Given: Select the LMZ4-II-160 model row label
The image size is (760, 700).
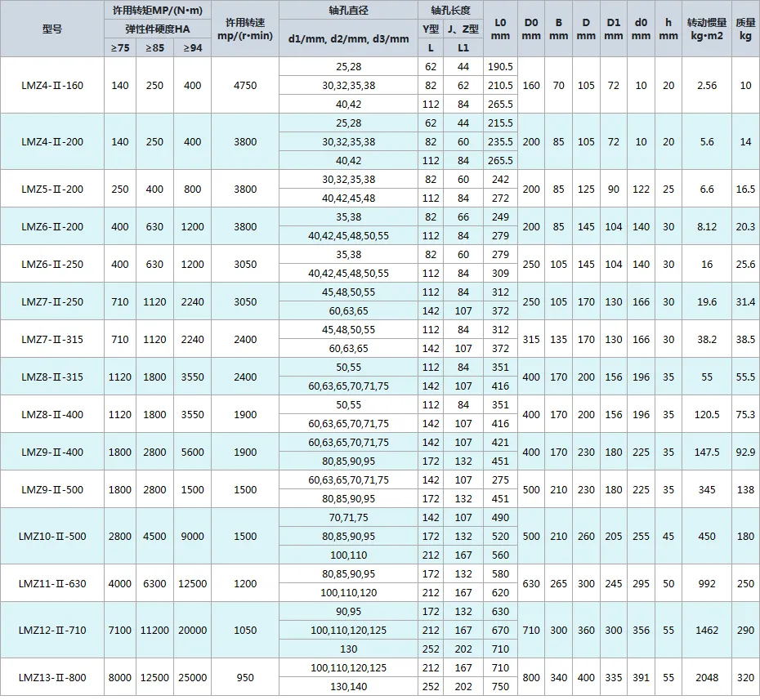Looking at the screenshot, I should point(51,86).
